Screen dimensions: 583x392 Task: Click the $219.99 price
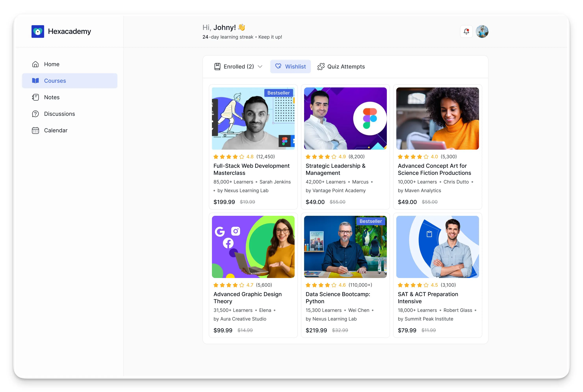pos(316,331)
